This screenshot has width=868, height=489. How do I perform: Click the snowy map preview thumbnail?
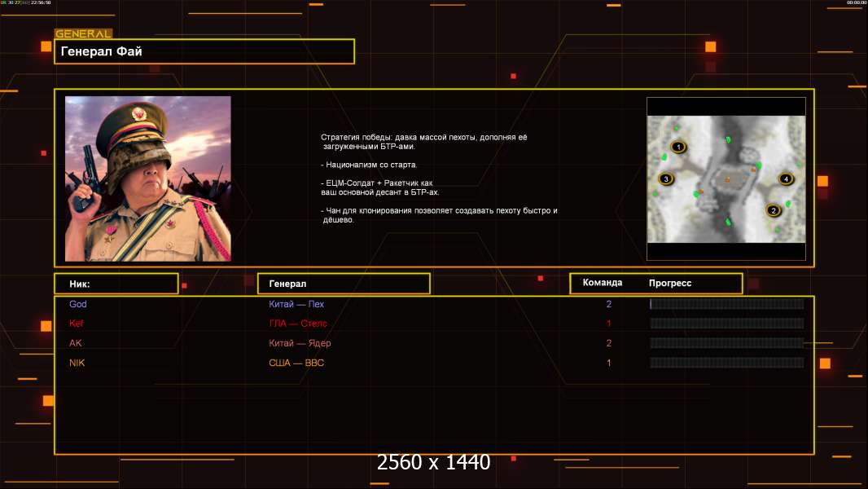[x=726, y=178]
